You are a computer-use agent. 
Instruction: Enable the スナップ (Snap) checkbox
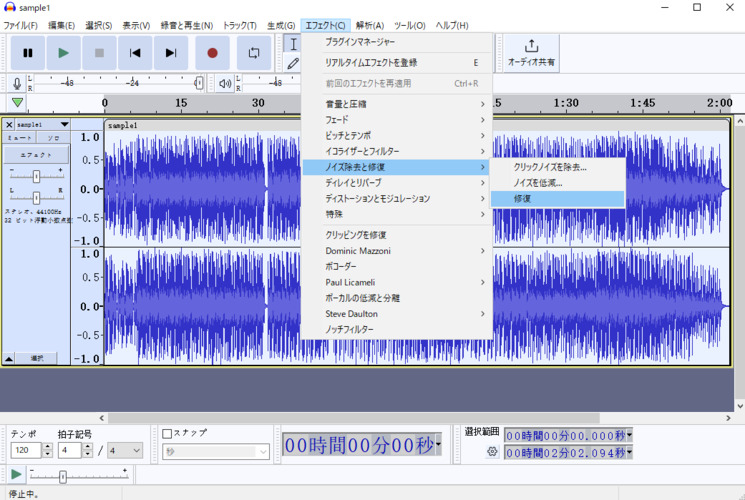[168, 433]
